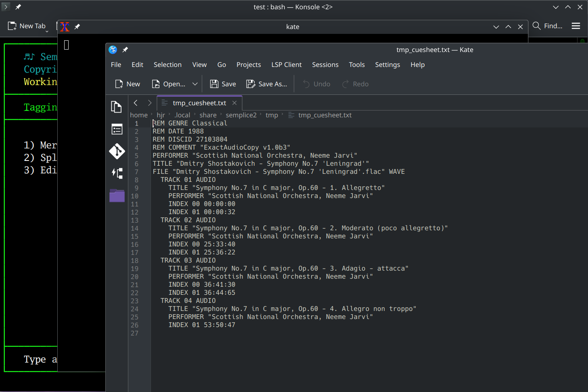Toggle the pin on Kate's title bar

pos(125,50)
